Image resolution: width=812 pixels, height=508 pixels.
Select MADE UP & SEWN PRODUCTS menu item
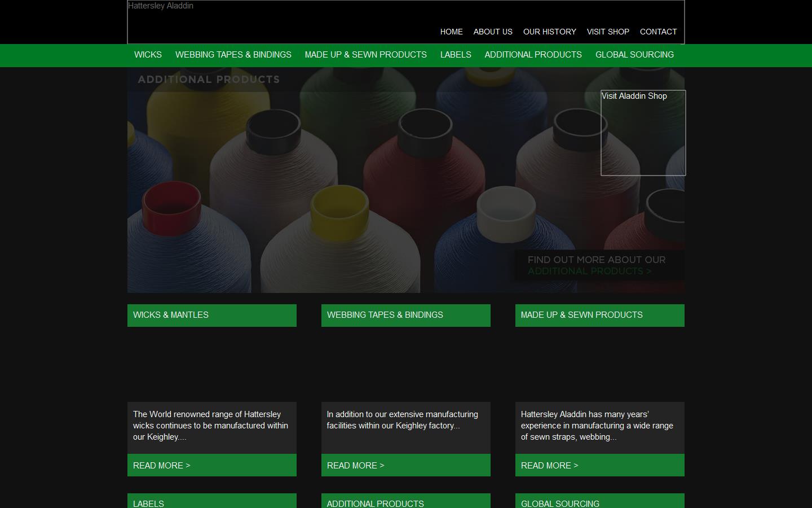point(365,55)
